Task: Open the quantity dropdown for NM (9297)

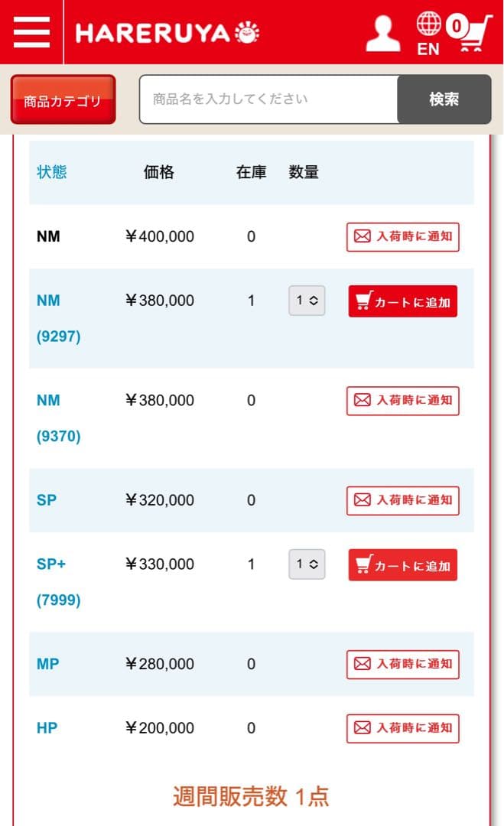Action: (x=307, y=301)
